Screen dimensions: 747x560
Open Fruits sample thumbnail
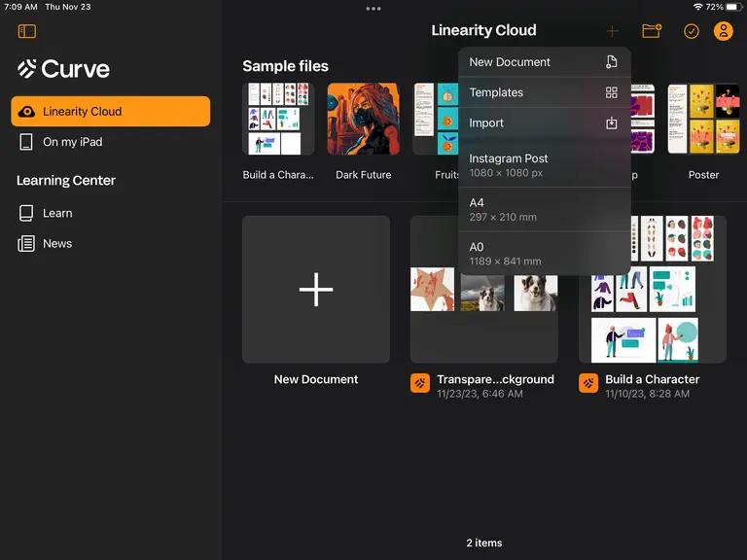coord(436,119)
